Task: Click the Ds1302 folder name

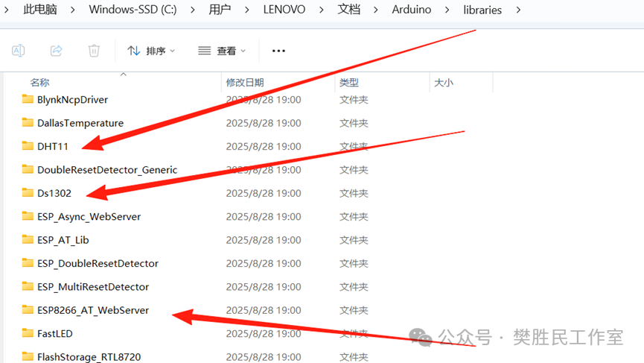Action: [54, 193]
